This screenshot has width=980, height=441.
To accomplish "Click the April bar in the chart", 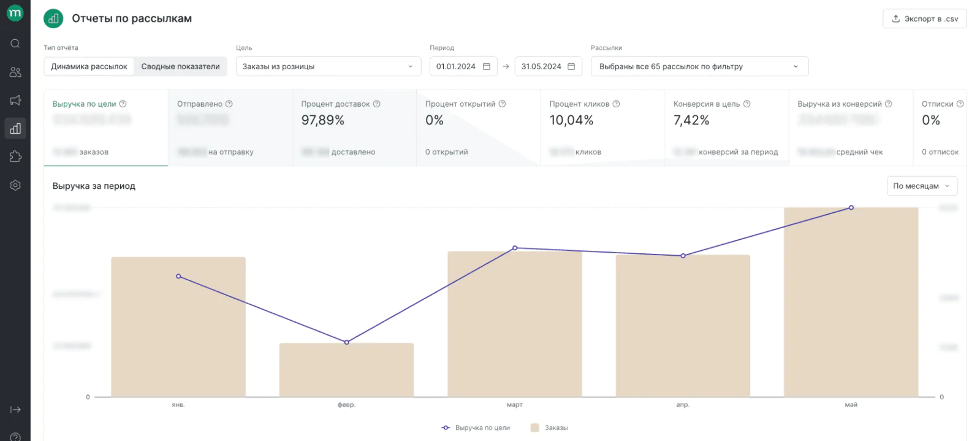I will click(x=683, y=326).
